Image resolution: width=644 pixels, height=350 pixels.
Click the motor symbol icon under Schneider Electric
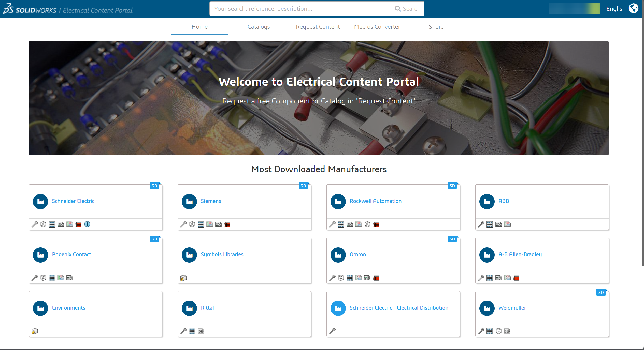point(61,224)
